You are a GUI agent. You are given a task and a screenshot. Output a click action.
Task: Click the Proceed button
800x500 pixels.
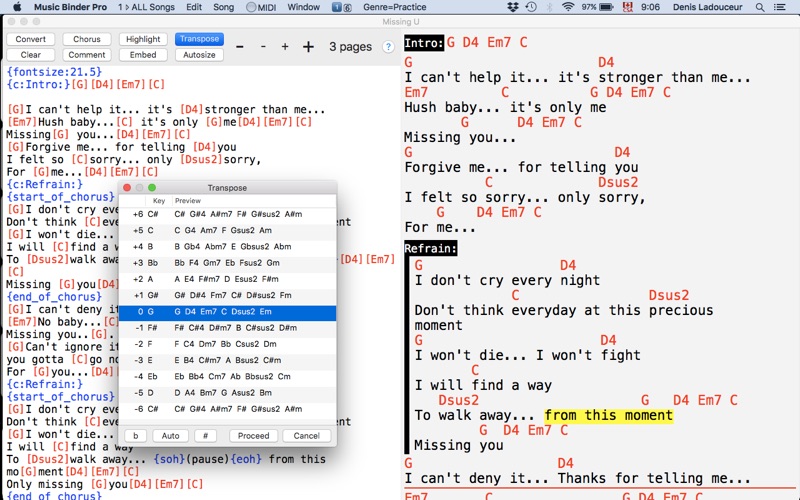coord(253,436)
